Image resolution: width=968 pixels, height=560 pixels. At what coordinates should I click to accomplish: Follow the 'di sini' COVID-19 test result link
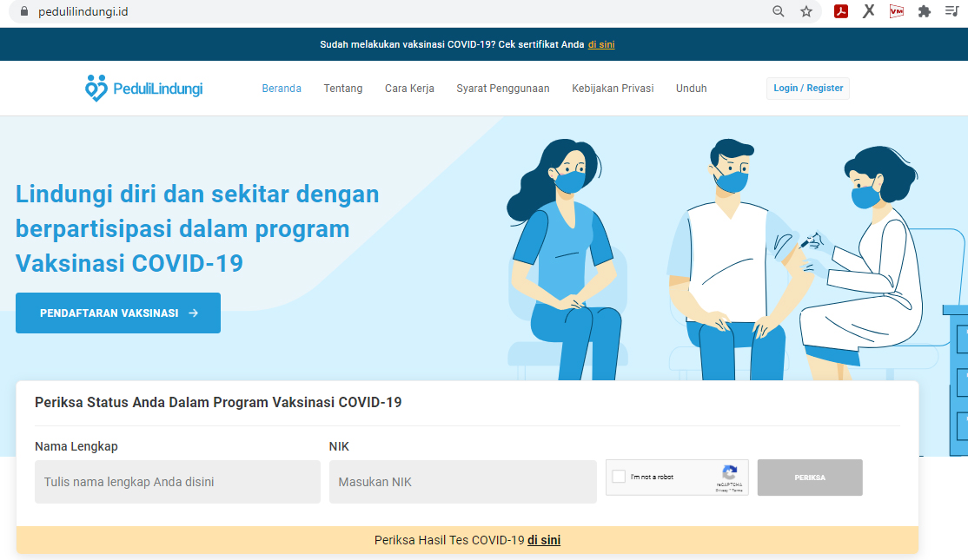click(x=544, y=540)
